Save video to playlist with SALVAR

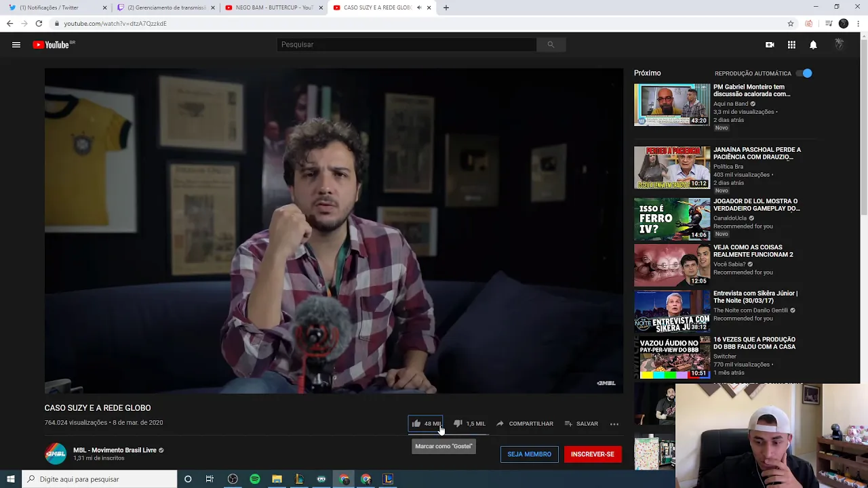pos(581,424)
